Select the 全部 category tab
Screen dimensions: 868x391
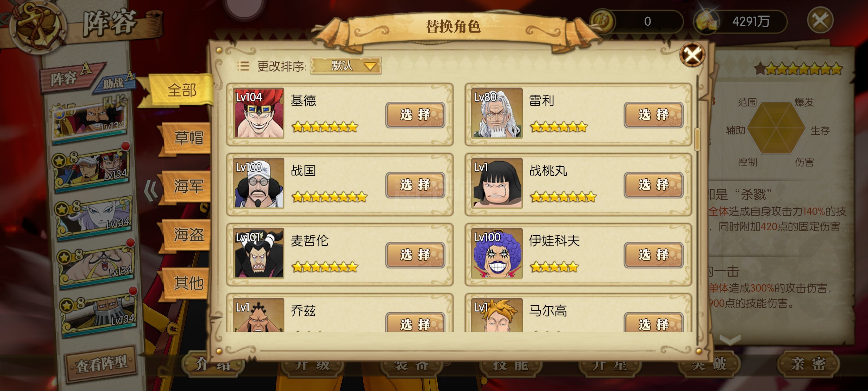point(181,90)
